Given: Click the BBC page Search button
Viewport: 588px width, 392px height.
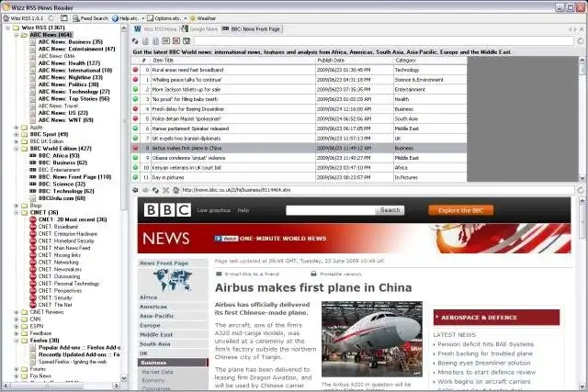Looking at the screenshot, I should pos(390,210).
